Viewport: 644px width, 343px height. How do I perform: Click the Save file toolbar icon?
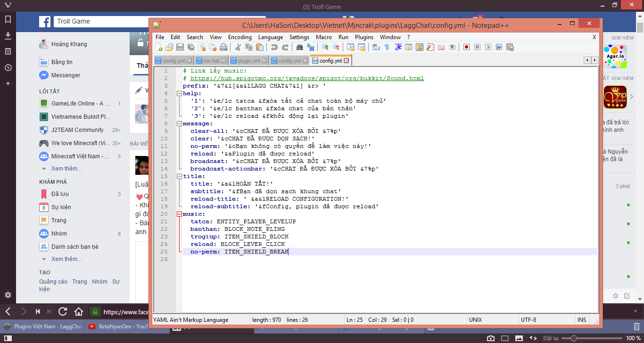180,47
